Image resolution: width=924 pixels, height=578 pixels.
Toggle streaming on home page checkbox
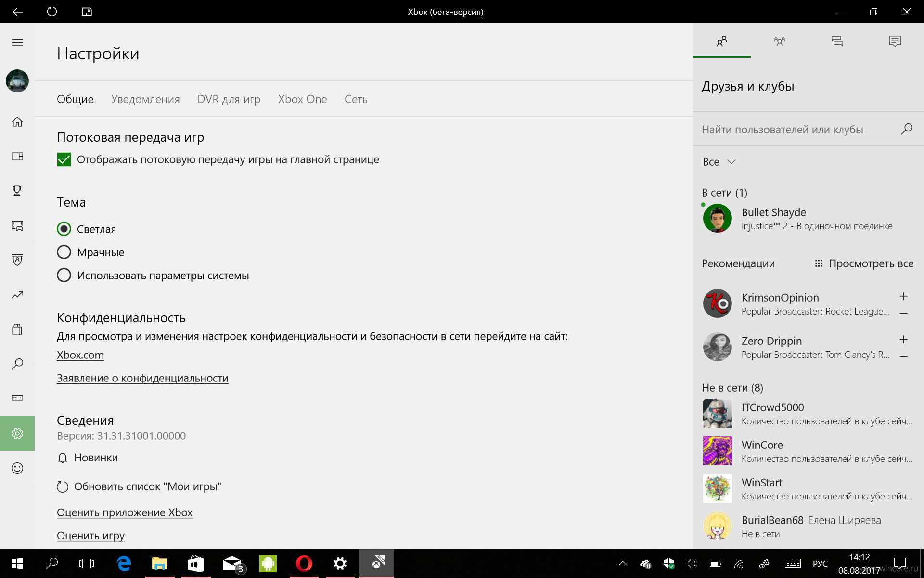pos(64,159)
